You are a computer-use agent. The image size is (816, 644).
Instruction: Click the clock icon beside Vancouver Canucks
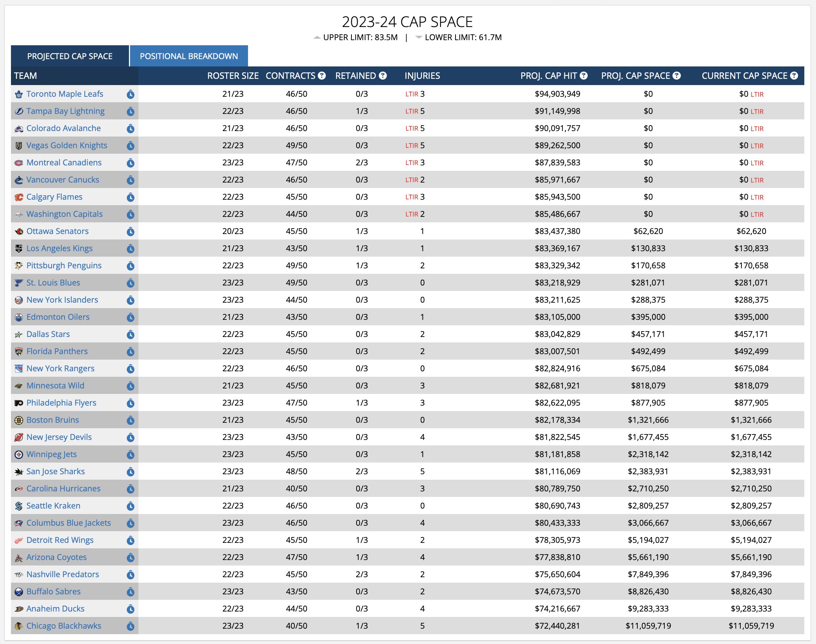pyautogui.click(x=130, y=180)
